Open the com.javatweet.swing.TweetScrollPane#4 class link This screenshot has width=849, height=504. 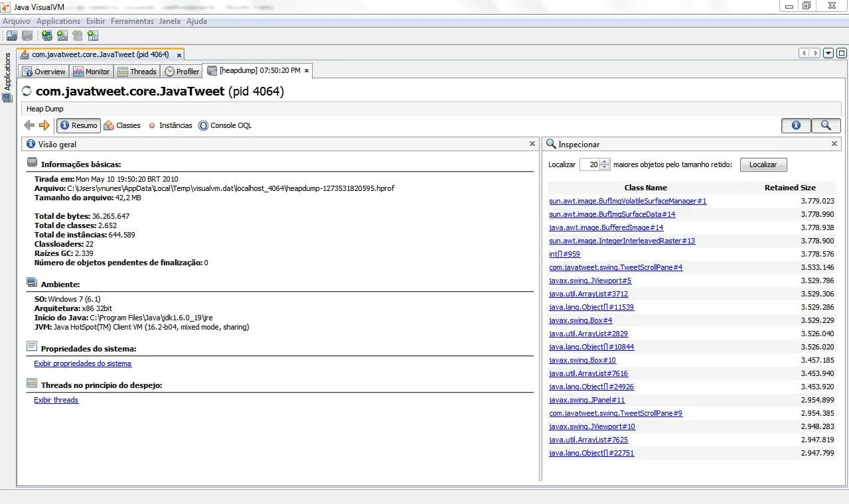click(615, 267)
